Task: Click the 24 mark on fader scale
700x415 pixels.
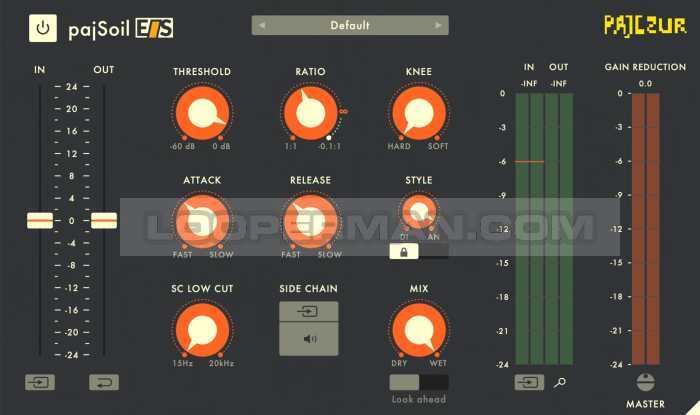Action: [x=72, y=87]
